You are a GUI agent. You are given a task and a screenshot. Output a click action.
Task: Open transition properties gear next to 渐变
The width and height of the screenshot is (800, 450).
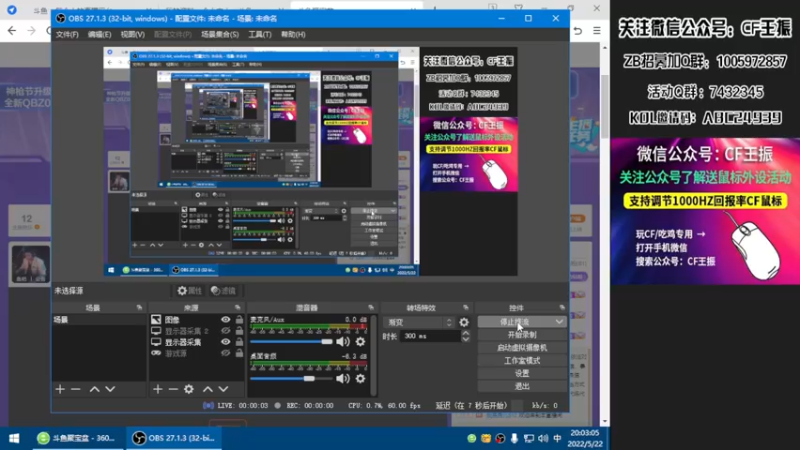pos(464,322)
